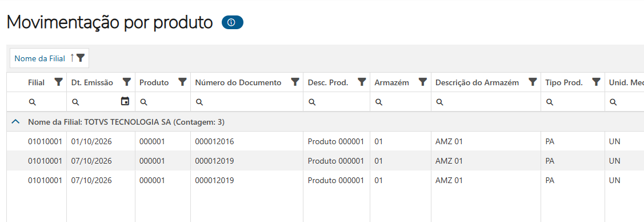
Task: Open the Número do Documento filter icon
Action: (x=295, y=82)
